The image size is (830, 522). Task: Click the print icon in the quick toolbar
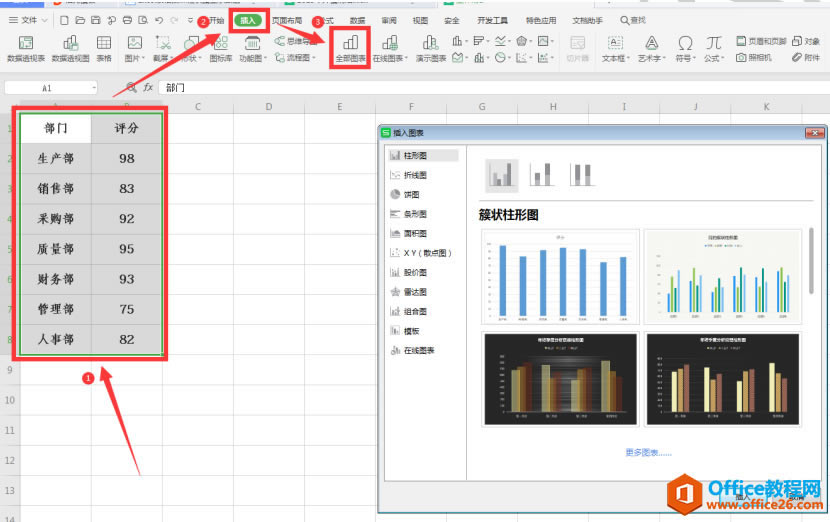pyautogui.click(x=127, y=20)
